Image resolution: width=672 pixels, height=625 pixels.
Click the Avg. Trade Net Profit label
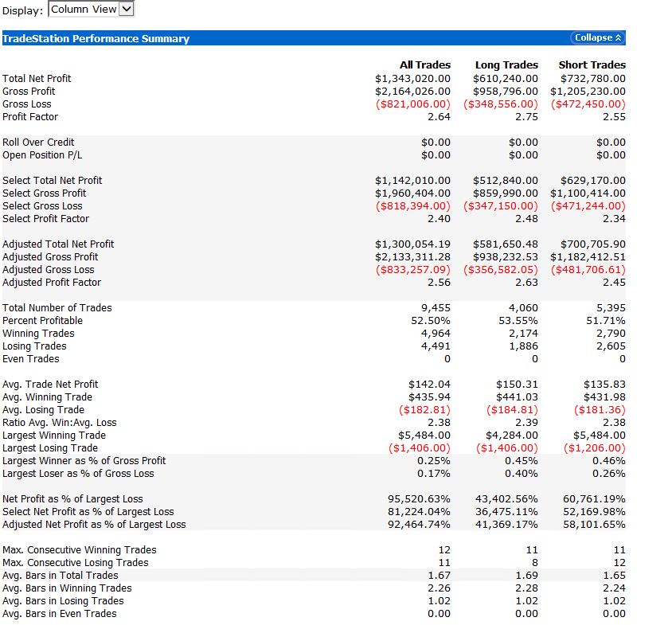click(51, 385)
